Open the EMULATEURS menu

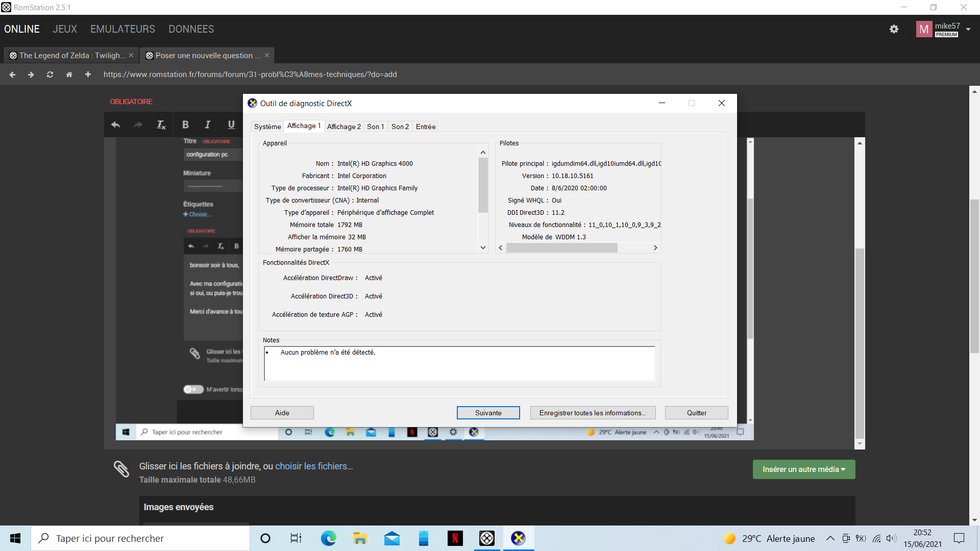pyautogui.click(x=122, y=29)
